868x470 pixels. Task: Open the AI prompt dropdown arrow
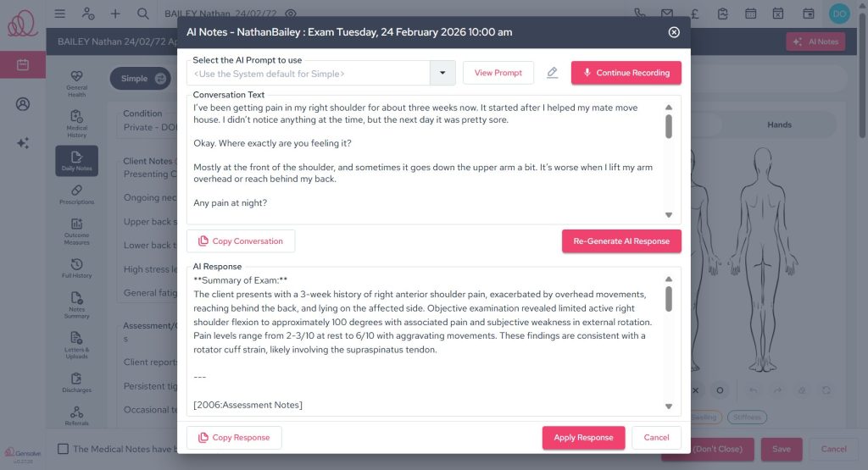[x=442, y=73]
